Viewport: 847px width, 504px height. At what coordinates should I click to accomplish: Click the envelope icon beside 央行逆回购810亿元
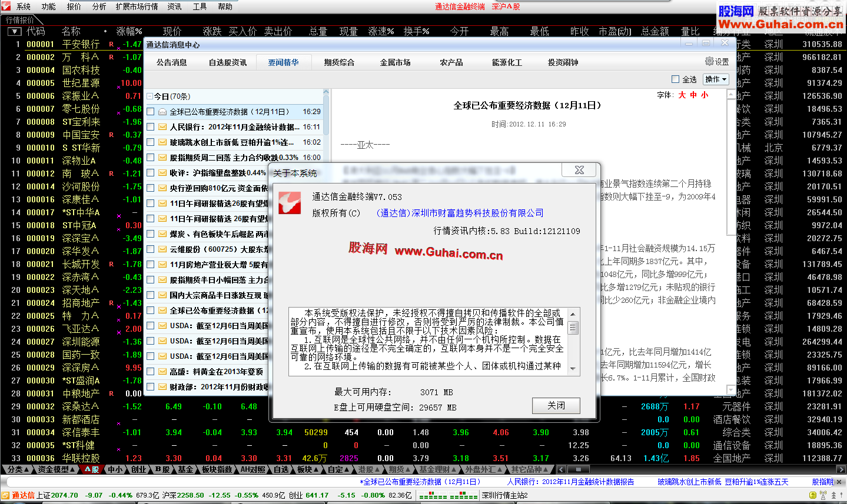(162, 188)
